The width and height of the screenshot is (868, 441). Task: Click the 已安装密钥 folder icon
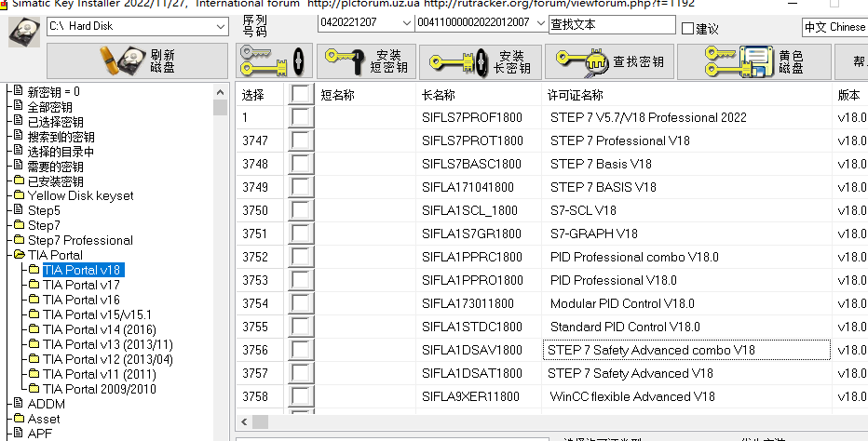click(19, 180)
